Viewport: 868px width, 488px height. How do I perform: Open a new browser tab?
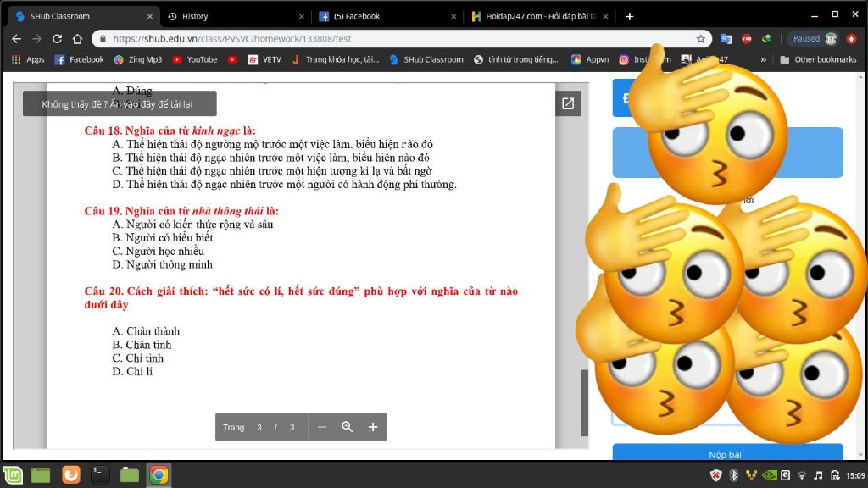tap(630, 17)
